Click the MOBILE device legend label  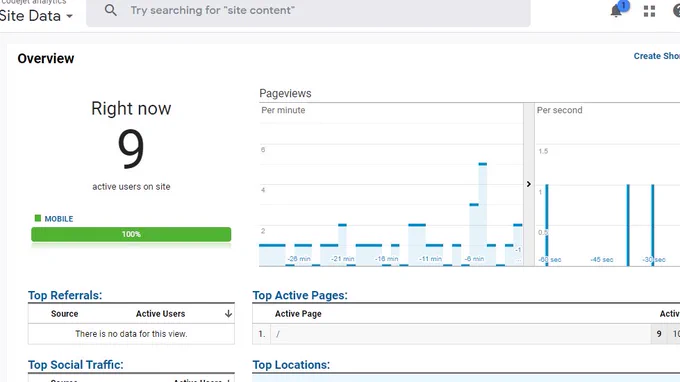(x=59, y=219)
